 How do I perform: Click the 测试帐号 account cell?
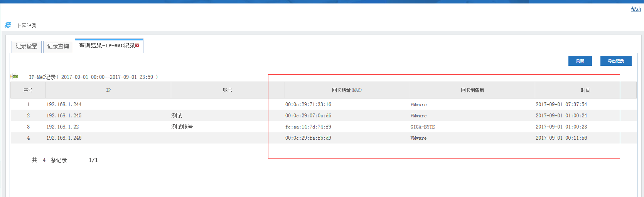(x=182, y=127)
